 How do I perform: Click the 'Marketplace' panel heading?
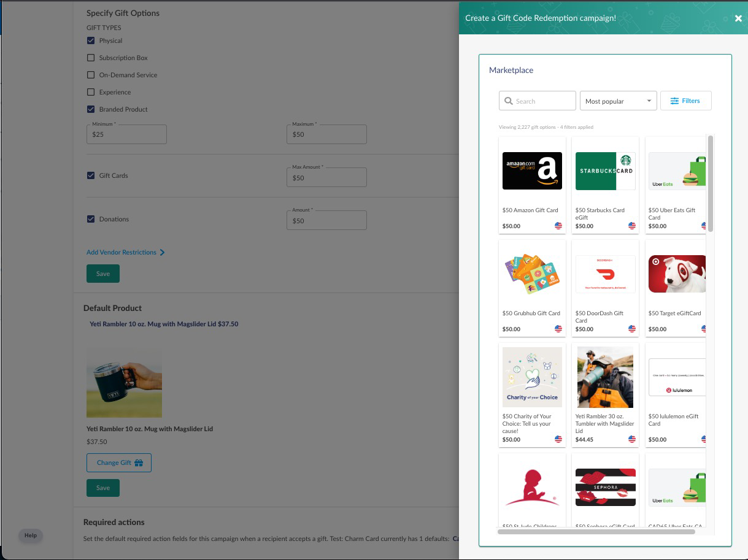(x=511, y=70)
